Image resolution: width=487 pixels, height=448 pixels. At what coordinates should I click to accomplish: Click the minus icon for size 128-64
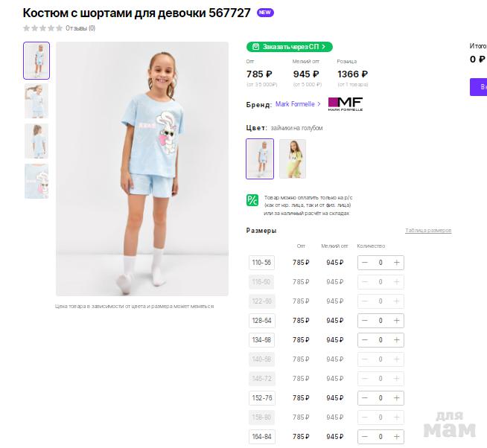tap(365, 321)
